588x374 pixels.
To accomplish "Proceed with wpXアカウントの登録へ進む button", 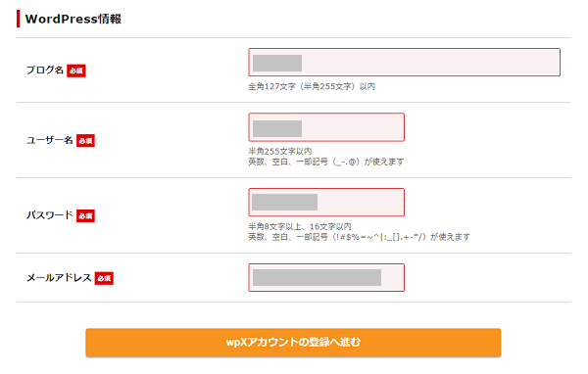I will click(x=293, y=343).
